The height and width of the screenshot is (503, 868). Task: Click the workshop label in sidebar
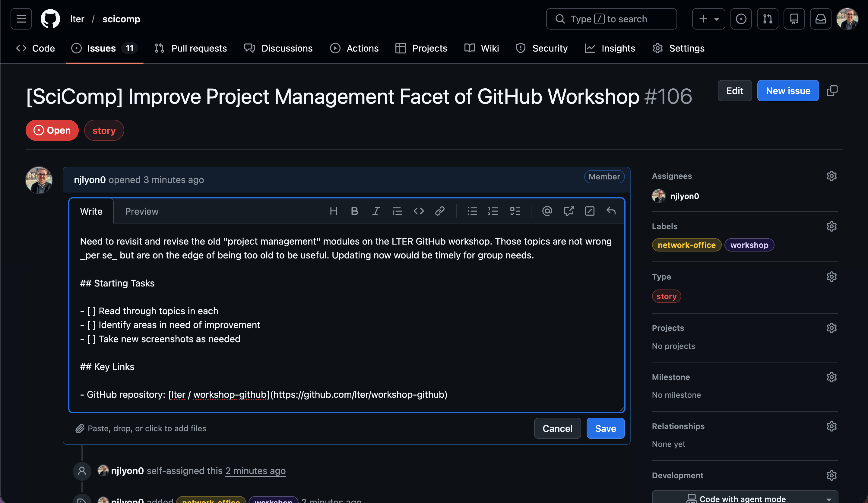coord(749,245)
